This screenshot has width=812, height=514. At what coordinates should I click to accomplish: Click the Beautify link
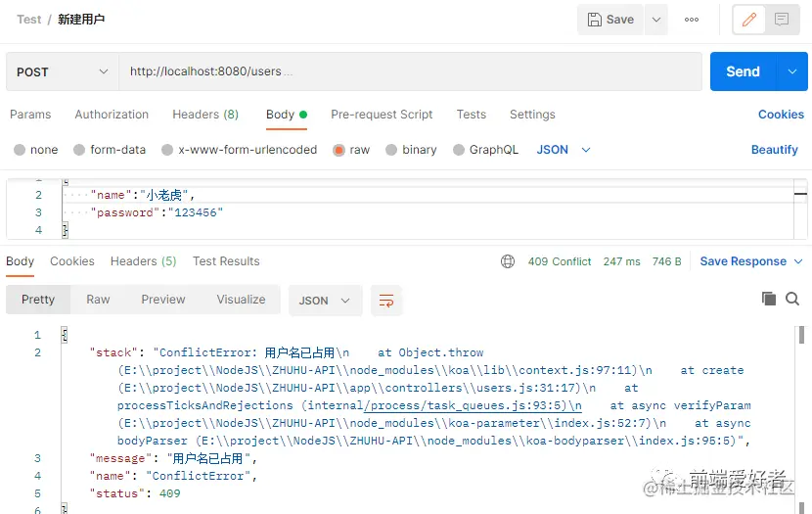coord(774,150)
